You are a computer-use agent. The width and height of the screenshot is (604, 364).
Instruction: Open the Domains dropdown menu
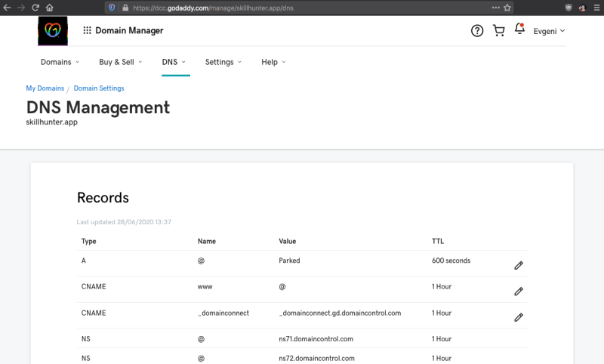point(60,62)
